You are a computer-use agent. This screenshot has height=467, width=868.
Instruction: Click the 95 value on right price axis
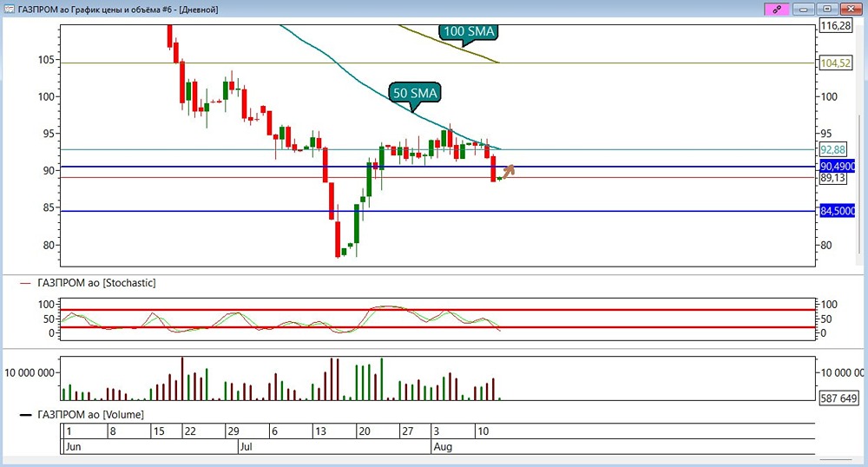[x=826, y=134]
